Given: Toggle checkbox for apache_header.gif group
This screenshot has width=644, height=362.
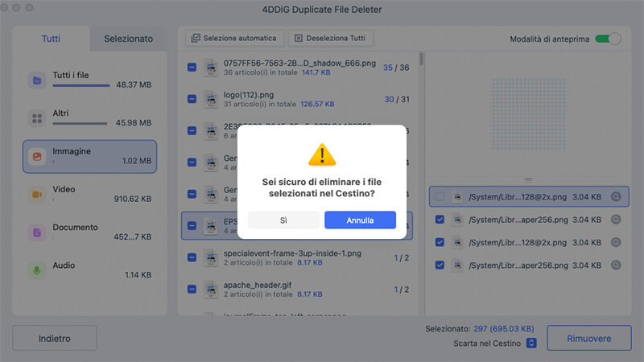Looking at the screenshot, I should coord(192,289).
